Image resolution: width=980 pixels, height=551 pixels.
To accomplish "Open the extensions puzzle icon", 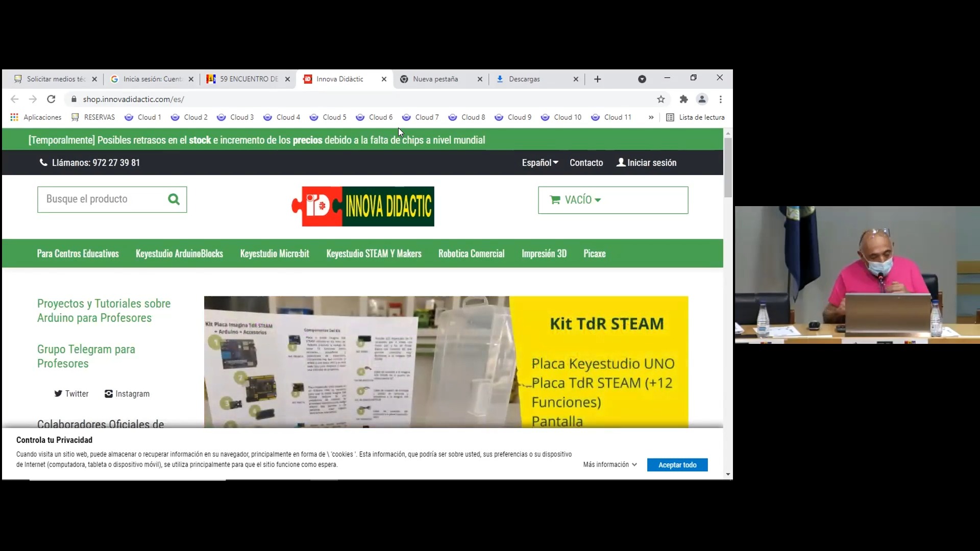I will pos(684,99).
